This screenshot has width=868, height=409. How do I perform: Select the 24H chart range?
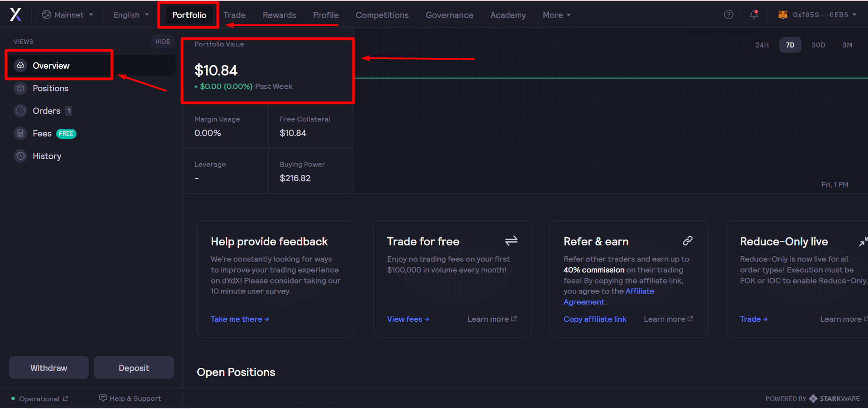coord(762,45)
